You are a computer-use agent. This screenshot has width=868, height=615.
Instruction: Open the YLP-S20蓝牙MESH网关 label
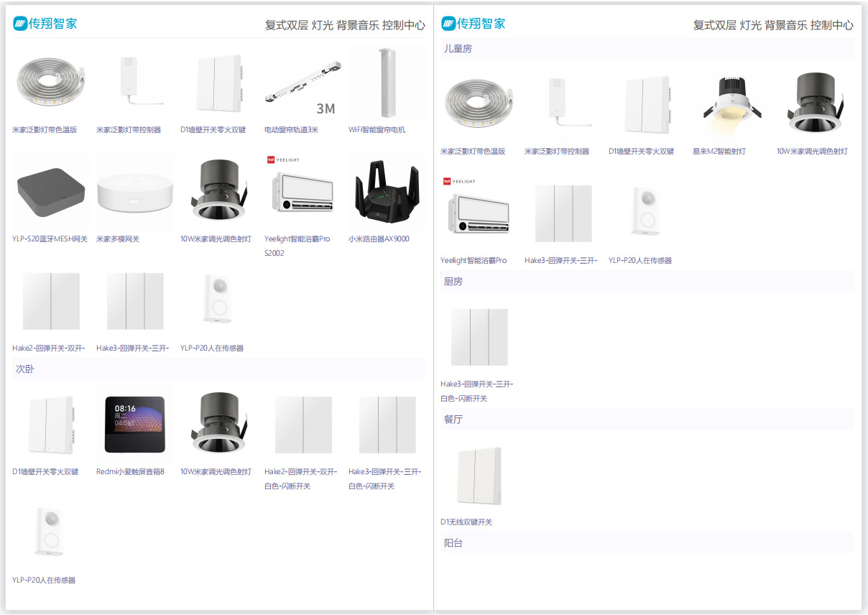[x=50, y=239]
